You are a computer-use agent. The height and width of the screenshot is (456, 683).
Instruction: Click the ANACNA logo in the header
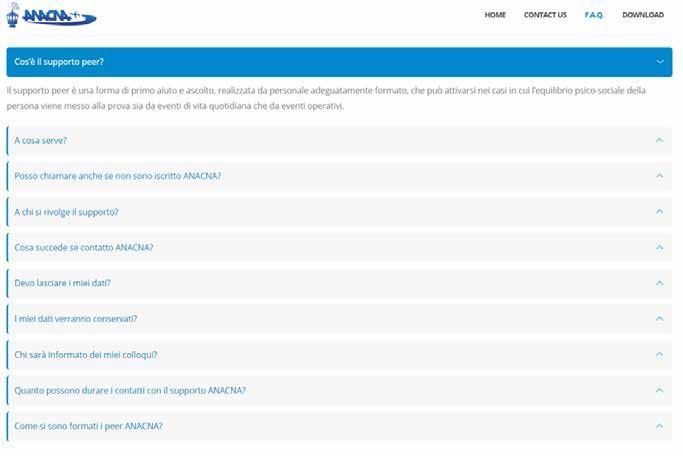point(51,15)
